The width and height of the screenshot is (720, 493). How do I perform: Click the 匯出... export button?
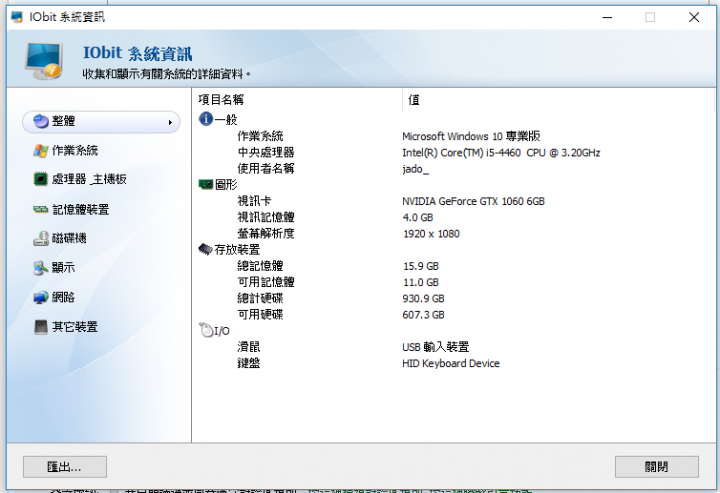tap(65, 467)
